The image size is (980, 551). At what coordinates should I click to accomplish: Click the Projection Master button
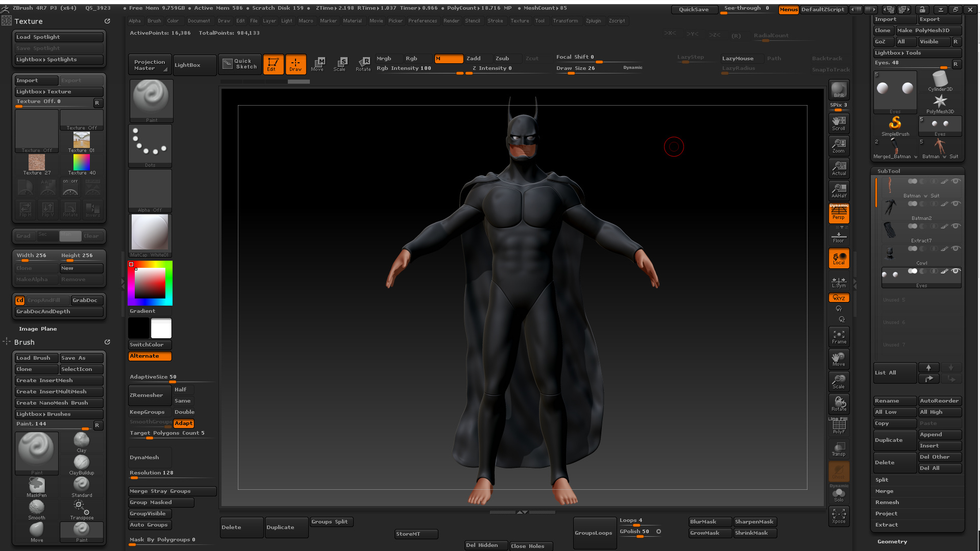[150, 65]
